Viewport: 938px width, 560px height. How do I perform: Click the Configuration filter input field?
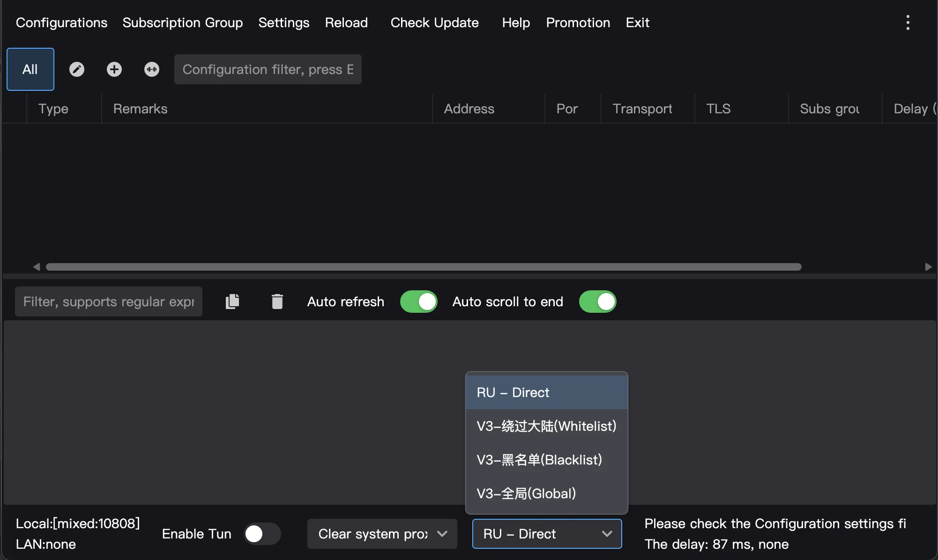tap(268, 69)
